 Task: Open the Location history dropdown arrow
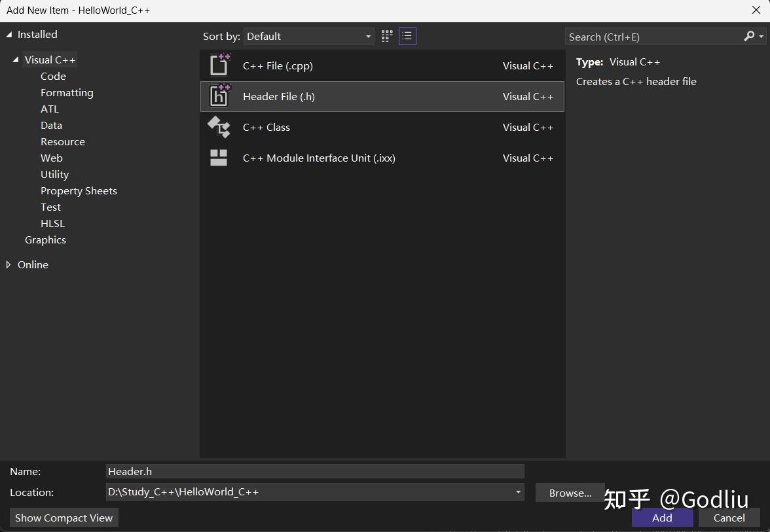click(518, 492)
